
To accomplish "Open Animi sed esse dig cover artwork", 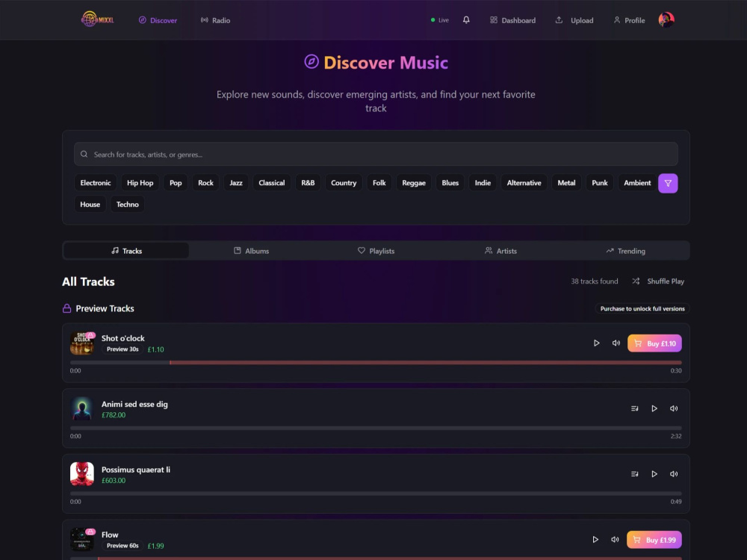I will 82,408.
